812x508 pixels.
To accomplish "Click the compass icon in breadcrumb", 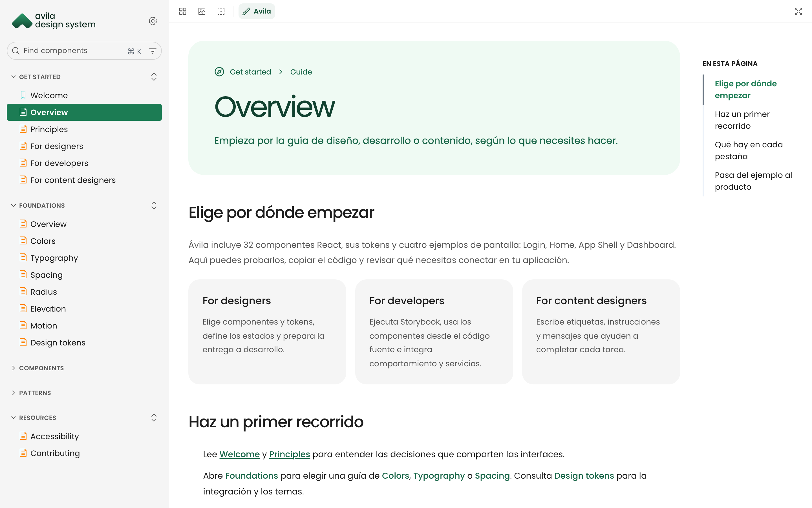I will pos(219,72).
